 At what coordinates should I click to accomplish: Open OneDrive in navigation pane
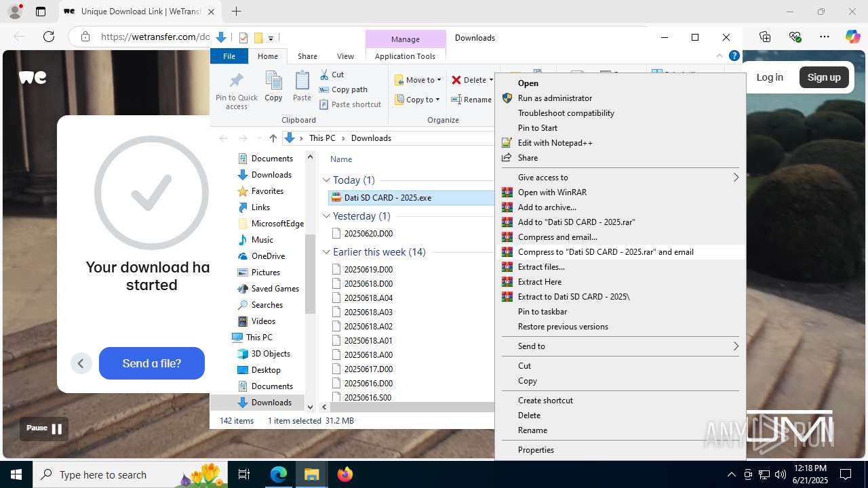click(268, 256)
